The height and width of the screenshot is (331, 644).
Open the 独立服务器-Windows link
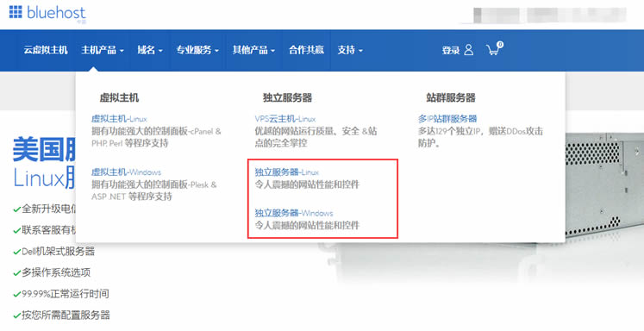click(x=294, y=213)
